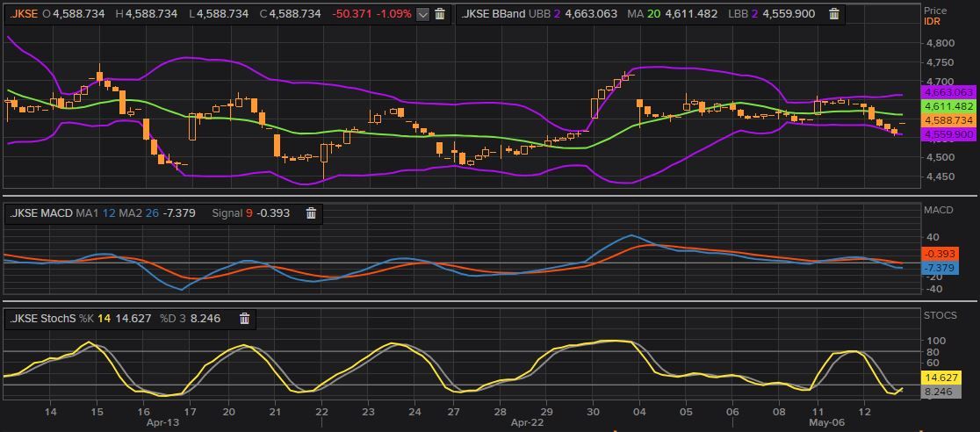Click the 30 date marker on time axis
The height and width of the screenshot is (432, 980).
[593, 412]
